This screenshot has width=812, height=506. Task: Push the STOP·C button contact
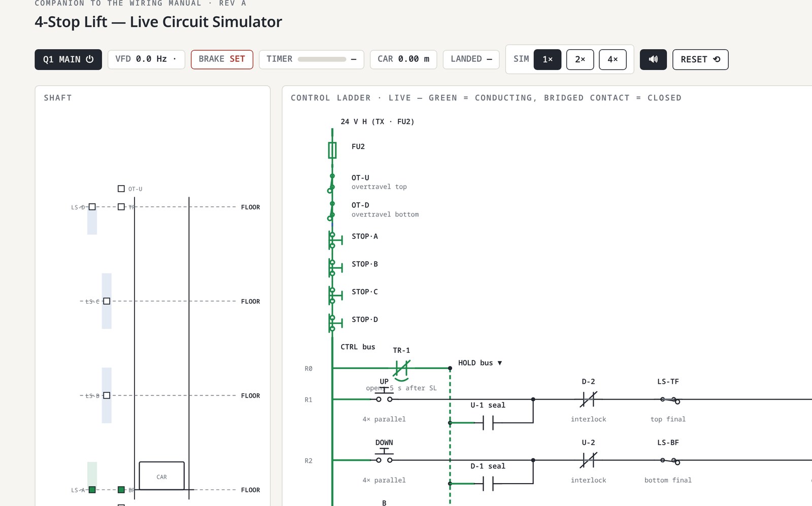[x=335, y=296]
